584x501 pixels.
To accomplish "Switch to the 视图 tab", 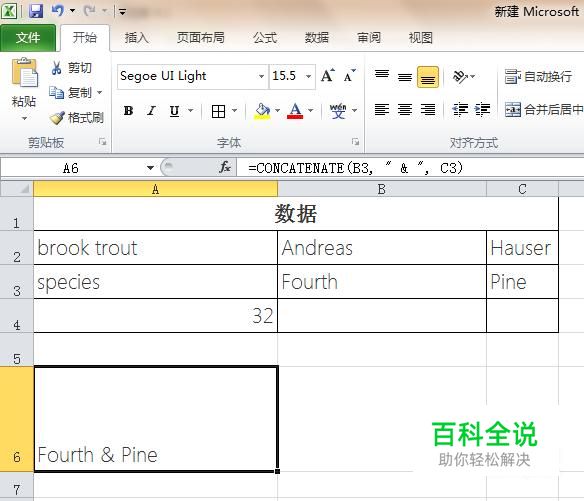I will click(420, 38).
